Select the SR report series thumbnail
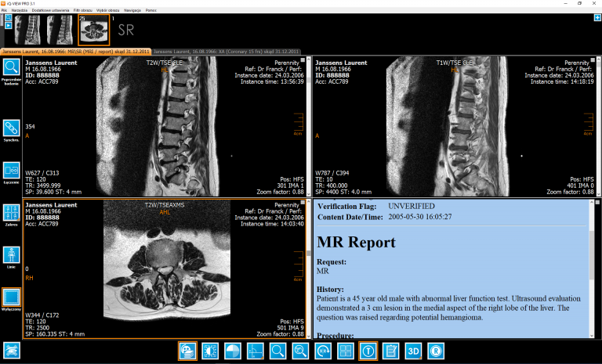 (126, 31)
